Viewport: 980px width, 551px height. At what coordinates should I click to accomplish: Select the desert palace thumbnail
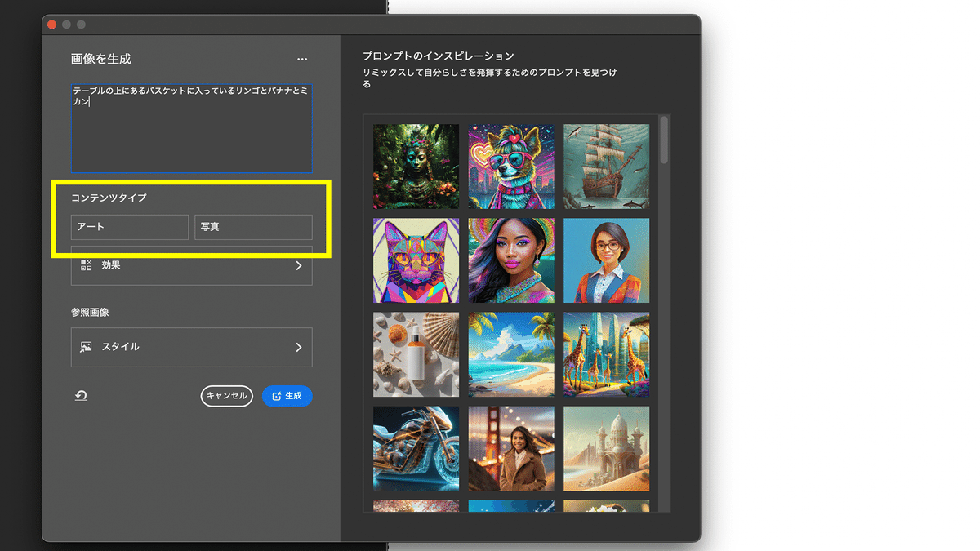[607, 448]
